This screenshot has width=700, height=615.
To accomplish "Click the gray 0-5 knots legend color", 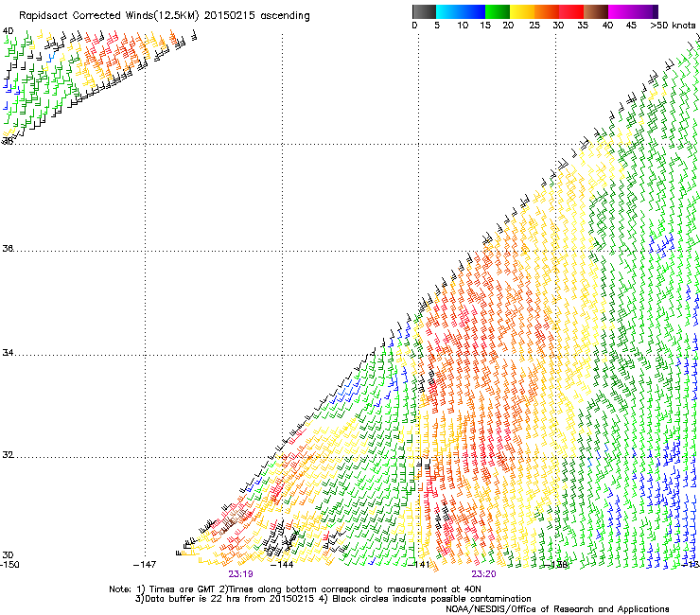I will (x=424, y=11).
